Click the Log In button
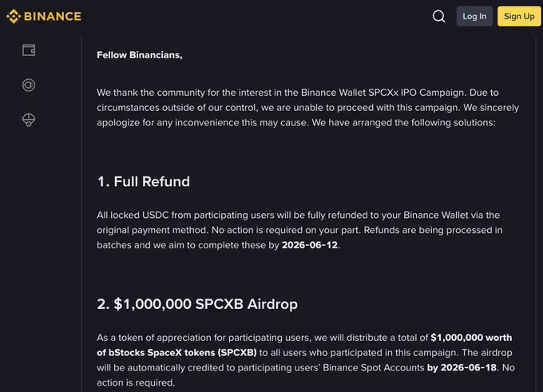 point(474,16)
